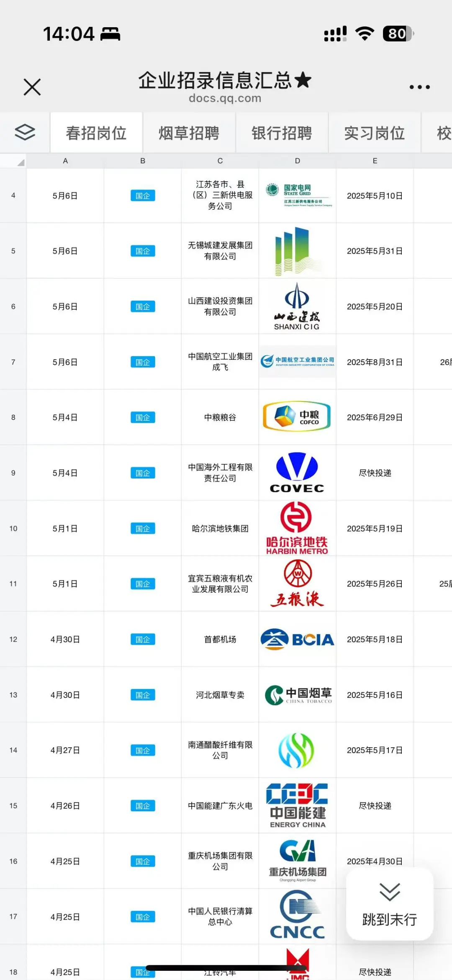Tap the State Grid logo in row 4
The width and height of the screenshot is (452, 980).
pyautogui.click(x=299, y=195)
